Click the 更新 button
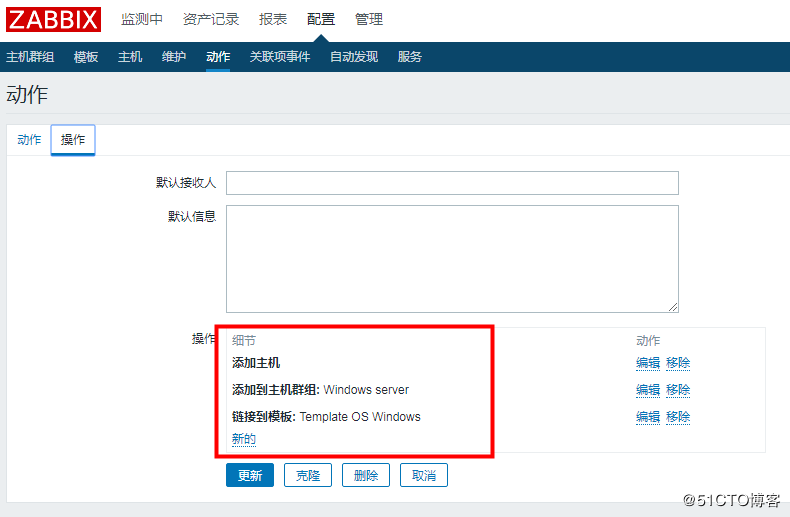Screen dimensions: 790x517 pyautogui.click(x=250, y=475)
